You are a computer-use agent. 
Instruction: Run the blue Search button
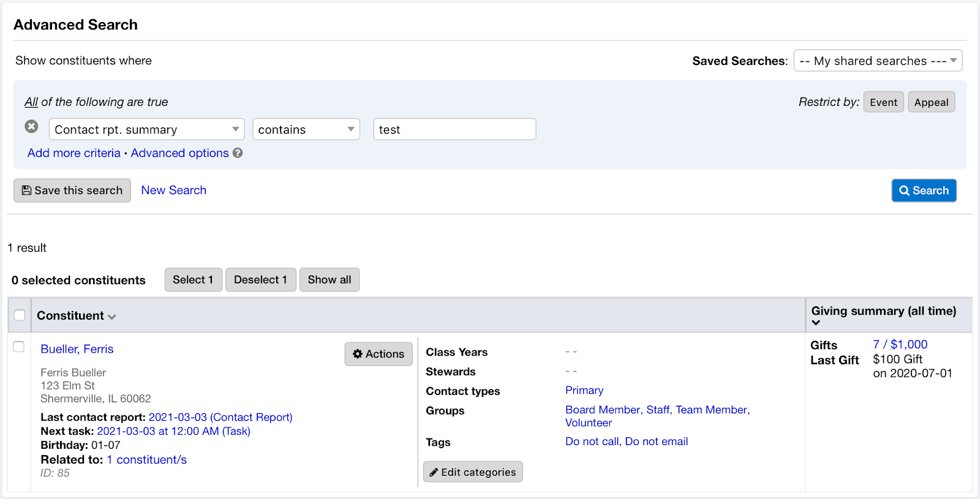point(924,190)
